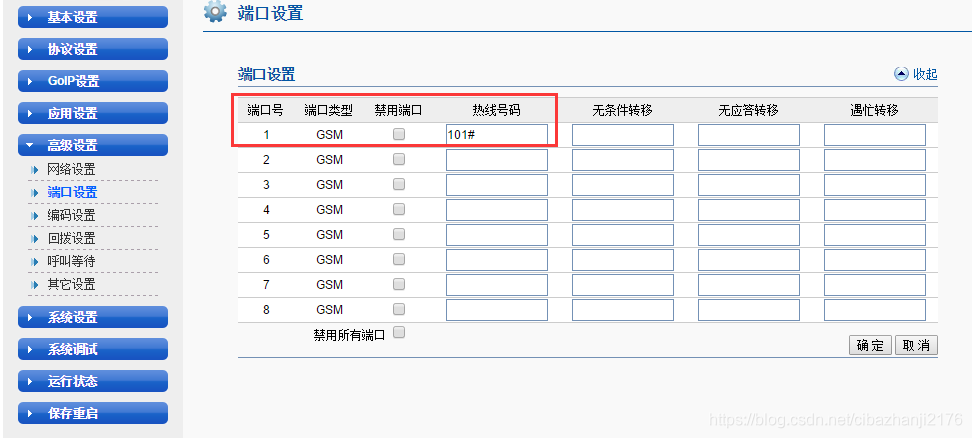Click the 遇忙转移 column header
The image size is (972, 438).
click(874, 110)
